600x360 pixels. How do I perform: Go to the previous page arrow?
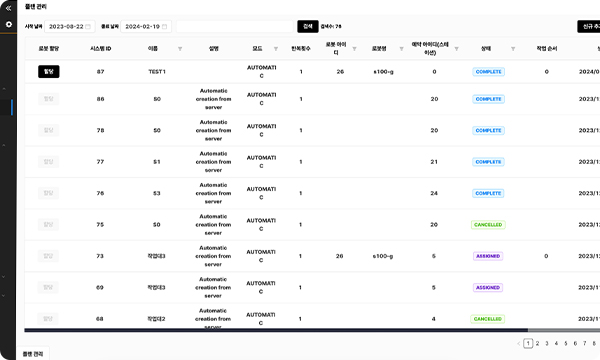(x=518, y=344)
